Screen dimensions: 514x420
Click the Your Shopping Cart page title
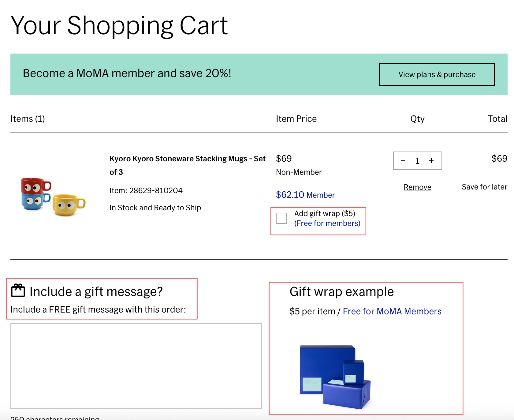click(119, 26)
